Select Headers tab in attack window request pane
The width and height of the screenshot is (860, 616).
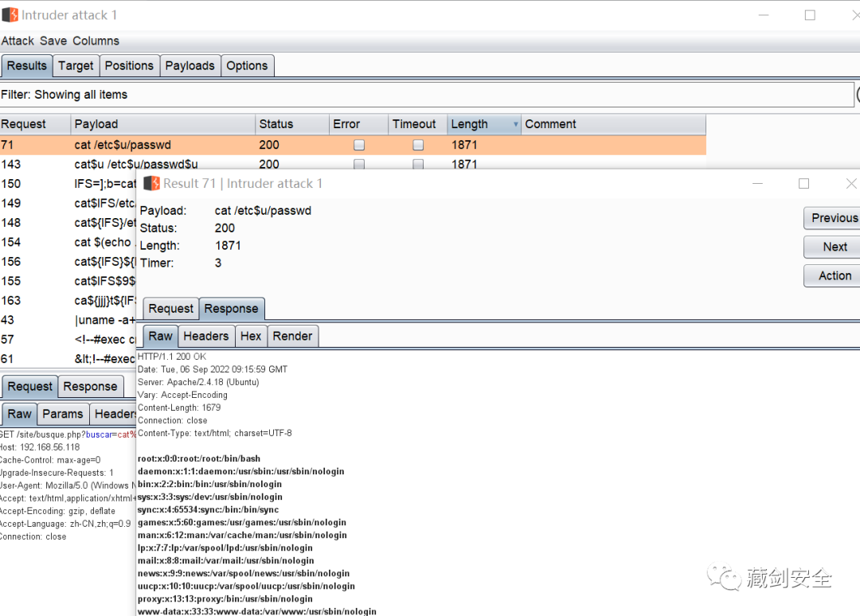point(113,414)
